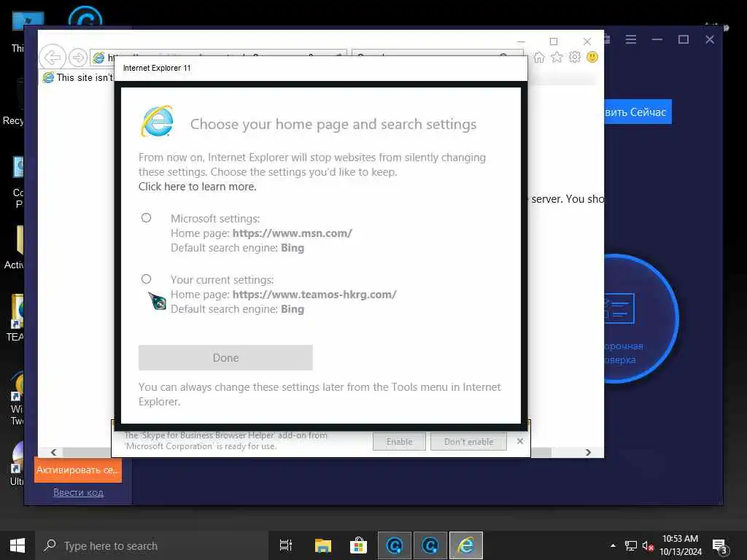Open Task View on the taskbar

coord(285,545)
